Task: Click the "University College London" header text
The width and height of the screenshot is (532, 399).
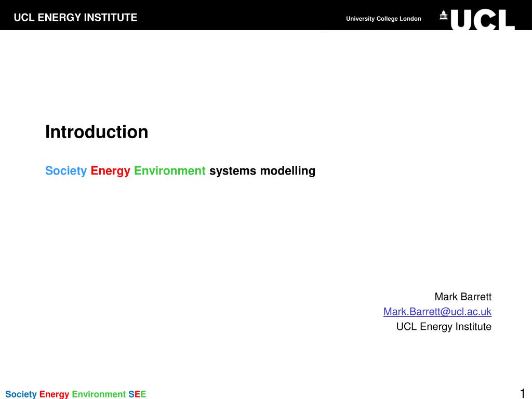Action: pos(383,19)
